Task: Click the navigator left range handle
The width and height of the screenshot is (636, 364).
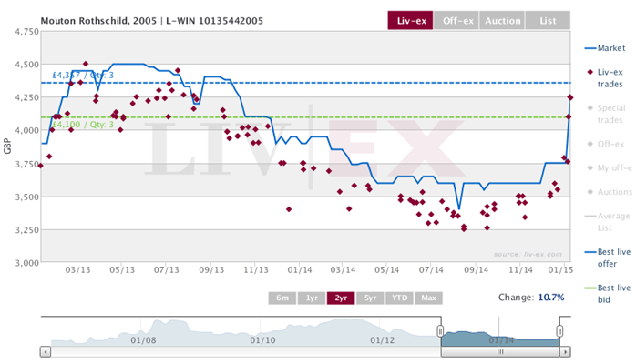Action: click(440, 331)
